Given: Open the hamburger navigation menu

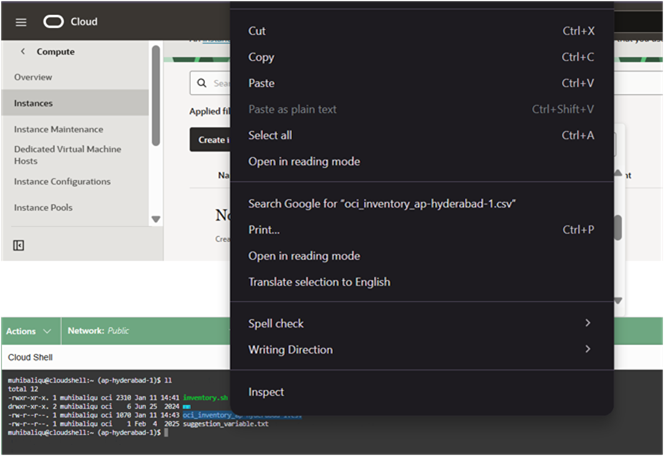Looking at the screenshot, I should coord(21,21).
